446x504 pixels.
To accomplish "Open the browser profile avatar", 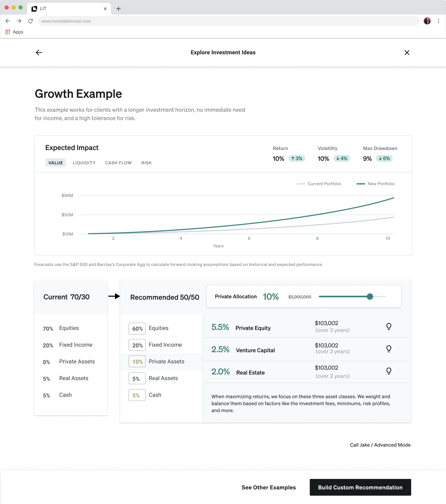I will click(x=427, y=21).
